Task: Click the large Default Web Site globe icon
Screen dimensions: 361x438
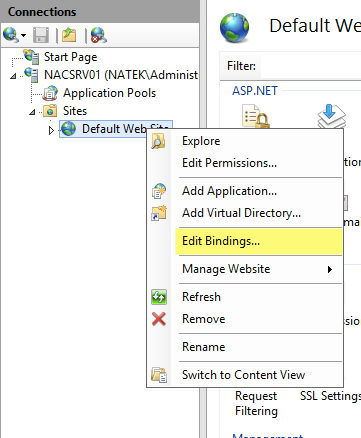Action: (235, 28)
